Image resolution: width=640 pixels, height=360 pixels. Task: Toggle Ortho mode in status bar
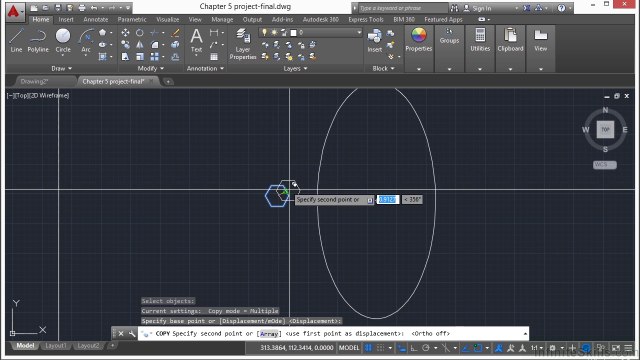coord(414,348)
